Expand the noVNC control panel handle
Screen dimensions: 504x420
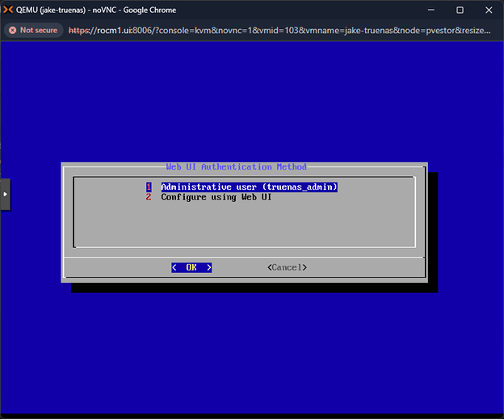[5, 195]
